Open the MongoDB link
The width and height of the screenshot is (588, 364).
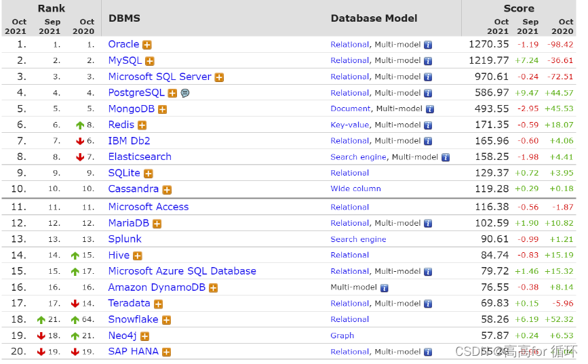coord(132,108)
